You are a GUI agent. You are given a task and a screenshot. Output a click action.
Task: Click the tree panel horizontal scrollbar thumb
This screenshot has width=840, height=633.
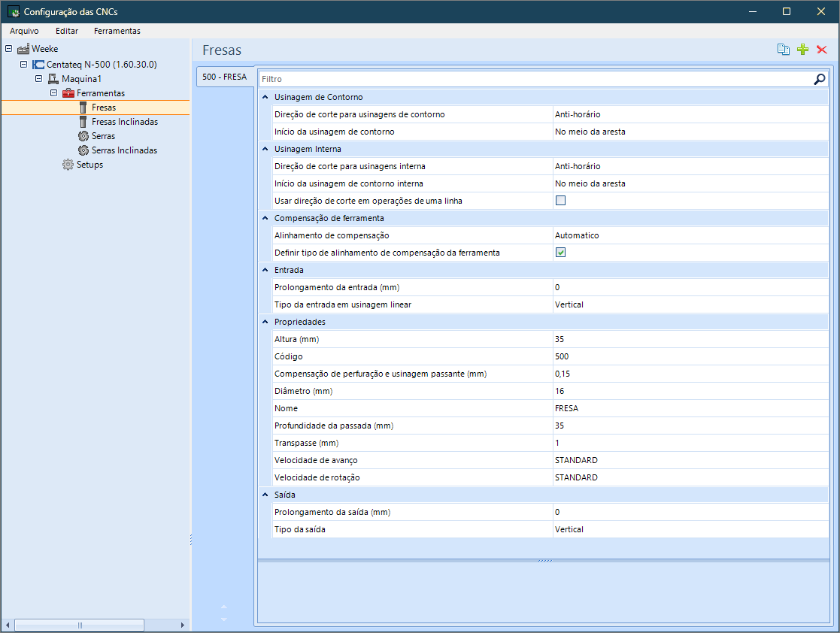tap(79, 625)
